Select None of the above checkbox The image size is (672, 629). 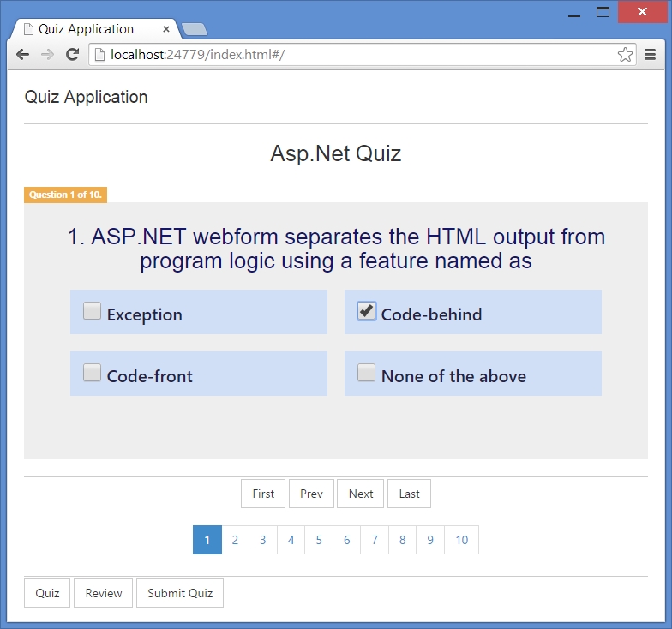[367, 372]
